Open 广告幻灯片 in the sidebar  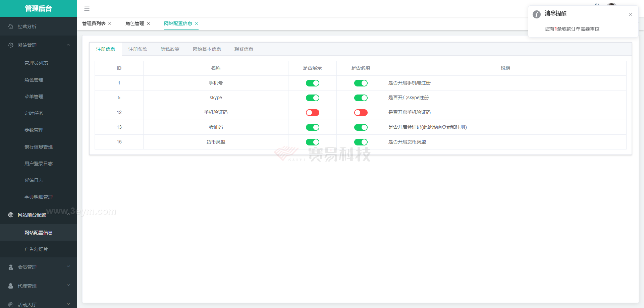[x=36, y=249]
